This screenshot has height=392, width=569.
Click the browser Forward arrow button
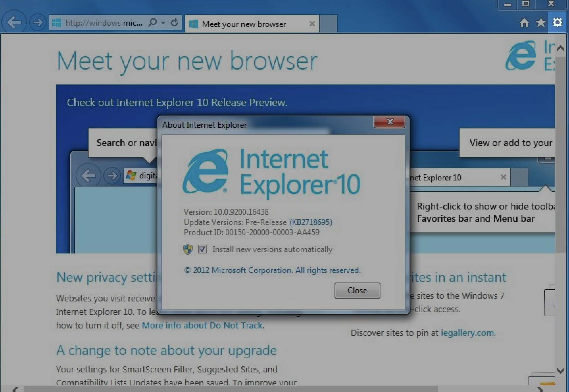38,23
